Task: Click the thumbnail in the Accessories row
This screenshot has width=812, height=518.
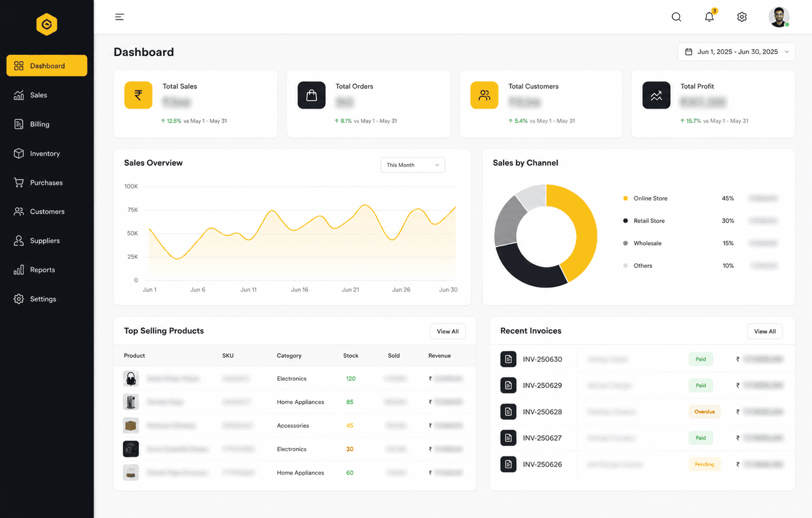Action: [x=131, y=425]
